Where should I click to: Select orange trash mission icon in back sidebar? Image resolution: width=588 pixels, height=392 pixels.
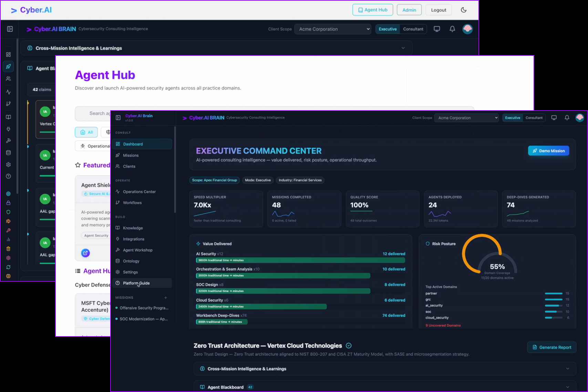[8, 249]
